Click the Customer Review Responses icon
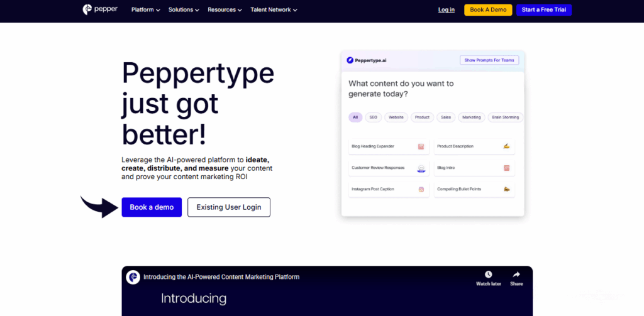 (421, 168)
